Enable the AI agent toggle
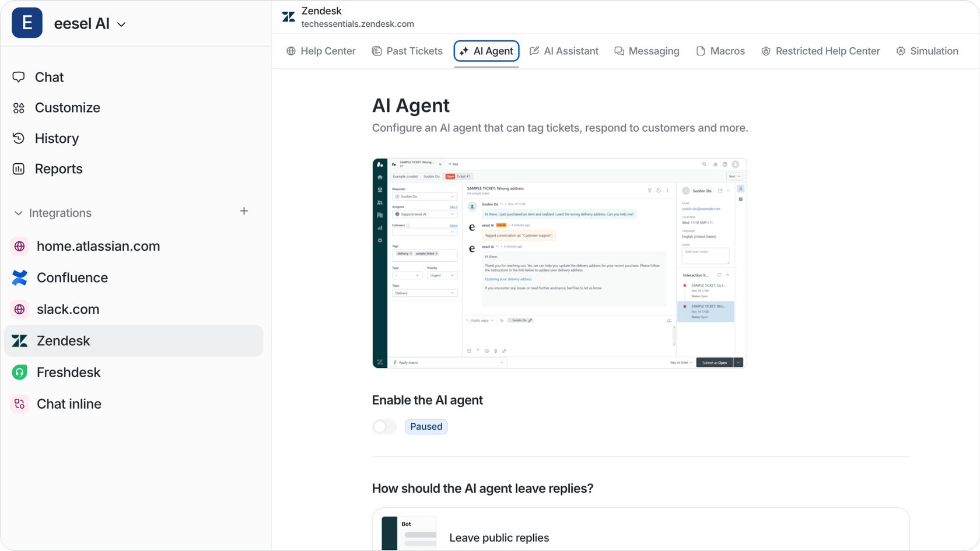Image resolution: width=980 pixels, height=551 pixels. coord(384,426)
